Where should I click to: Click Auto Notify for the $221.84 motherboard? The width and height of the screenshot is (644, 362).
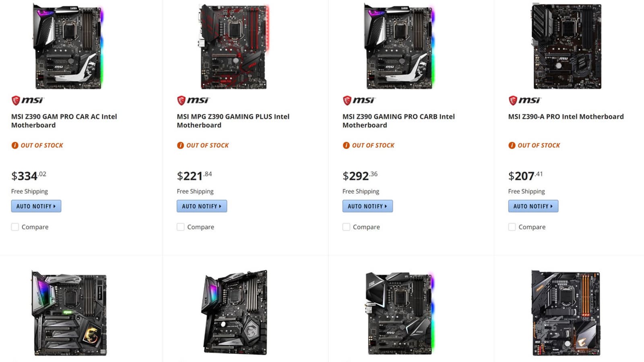tap(202, 206)
